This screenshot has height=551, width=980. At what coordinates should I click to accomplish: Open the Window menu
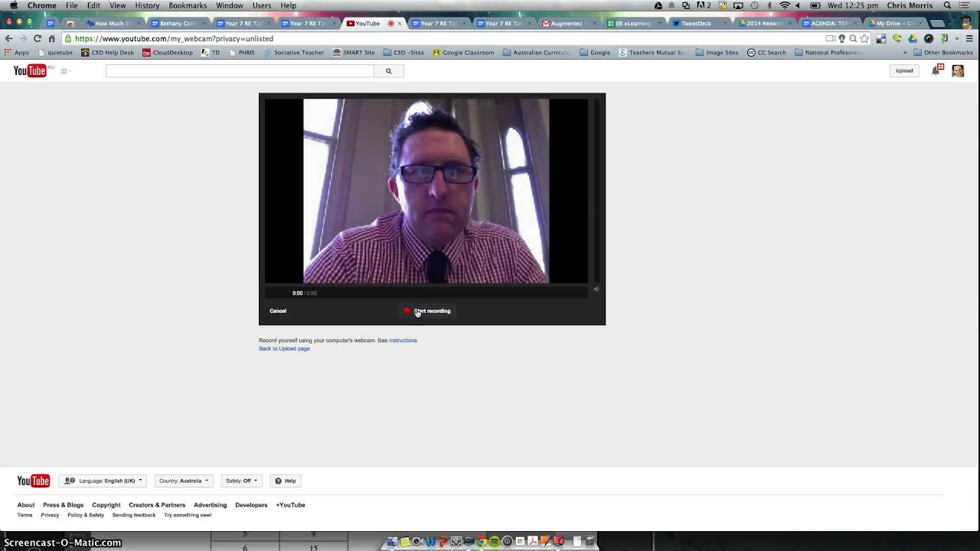[x=230, y=5]
